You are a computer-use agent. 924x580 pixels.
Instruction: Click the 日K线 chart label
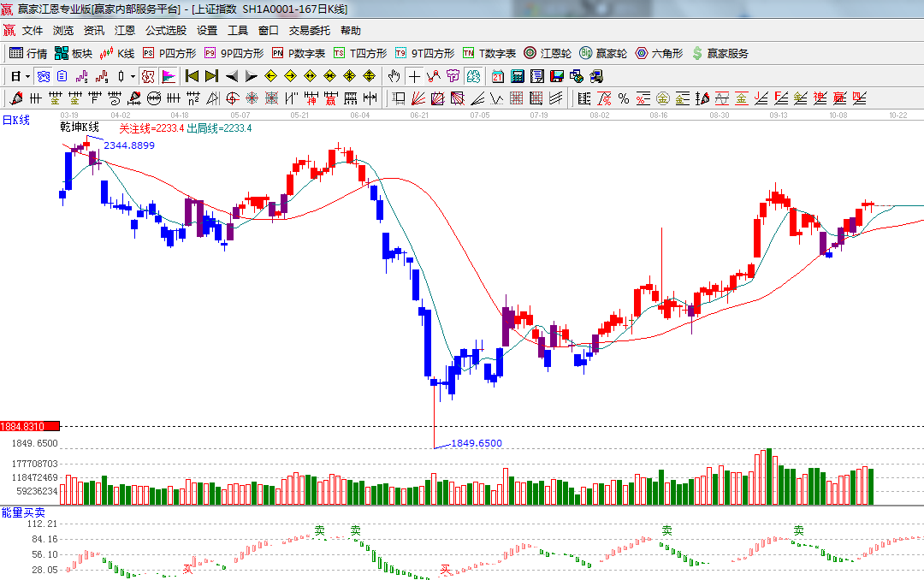point(15,120)
